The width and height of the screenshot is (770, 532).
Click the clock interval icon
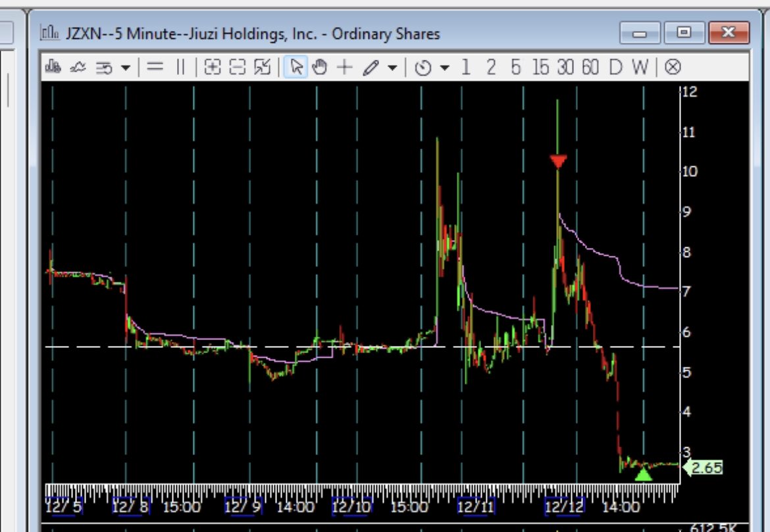click(423, 67)
